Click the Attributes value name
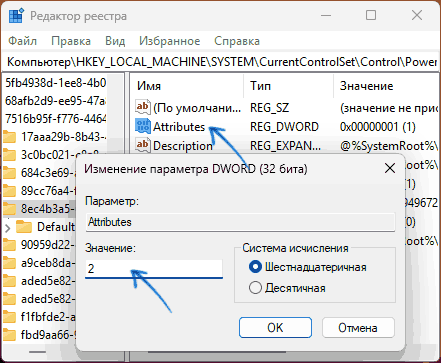The height and width of the screenshot is (363, 441). pyautogui.click(x=179, y=127)
